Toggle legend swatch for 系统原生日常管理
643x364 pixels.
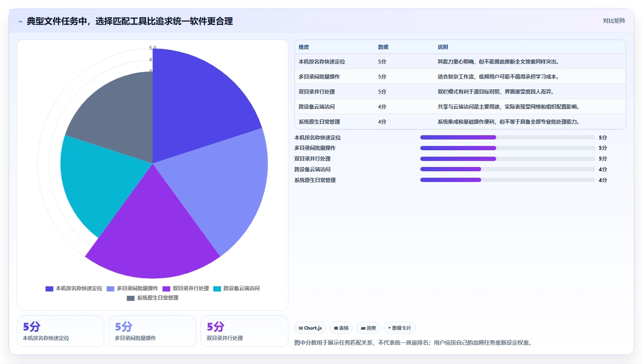coord(130,298)
